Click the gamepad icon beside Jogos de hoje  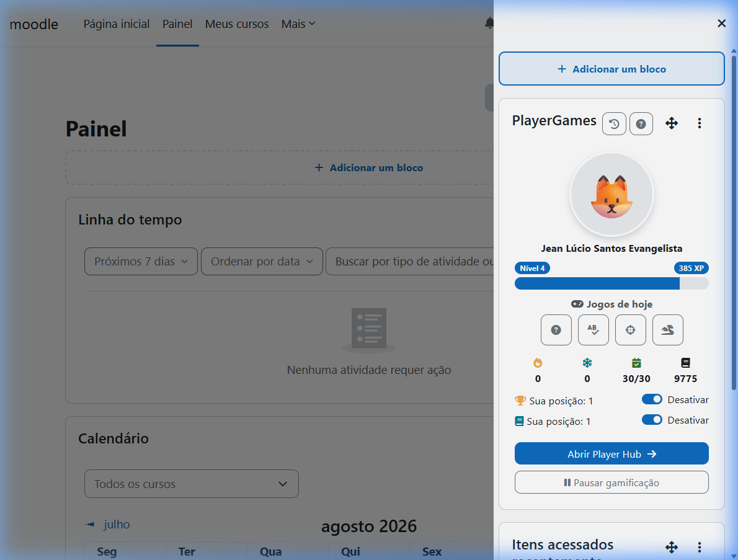(577, 304)
